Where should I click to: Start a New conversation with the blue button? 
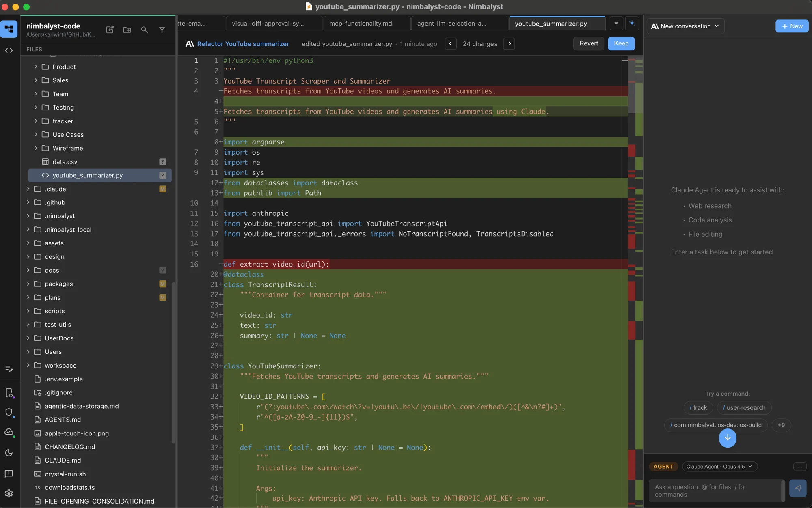pos(792,26)
